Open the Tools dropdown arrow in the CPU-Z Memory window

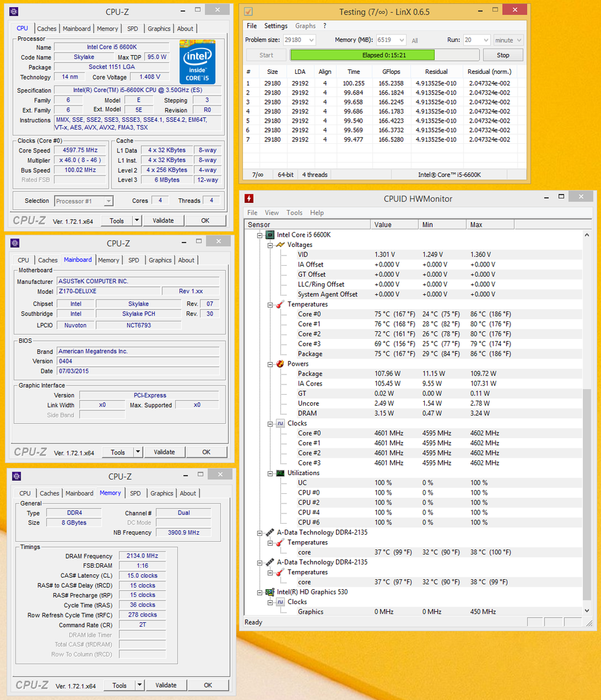tap(138, 685)
